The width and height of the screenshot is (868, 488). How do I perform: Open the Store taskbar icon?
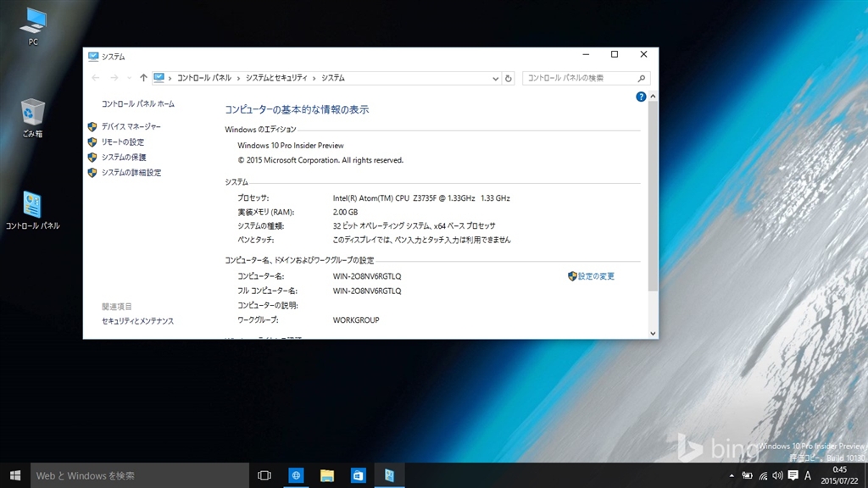[x=359, y=475]
